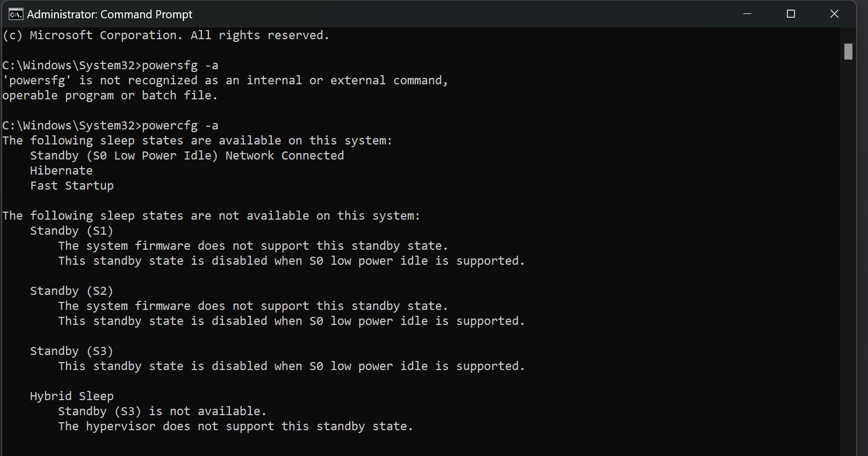Click the 'sleep states are not available' line
Screen dimensions: 868x456
click(211, 216)
